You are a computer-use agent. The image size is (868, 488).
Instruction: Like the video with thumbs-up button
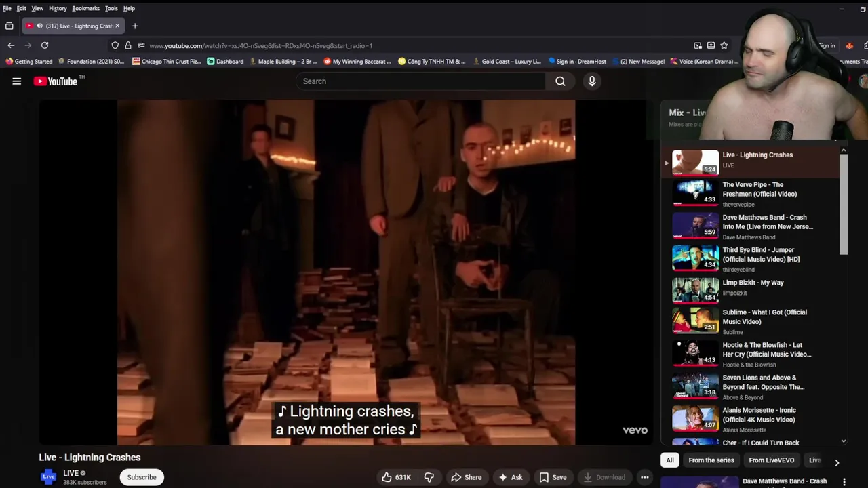click(396, 477)
